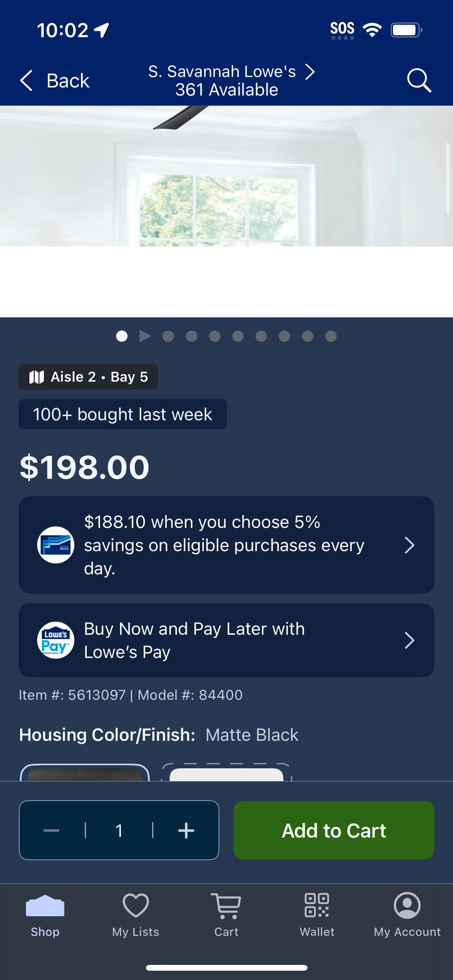Jump to the last image dot
The image size is (453, 980).
(x=331, y=336)
